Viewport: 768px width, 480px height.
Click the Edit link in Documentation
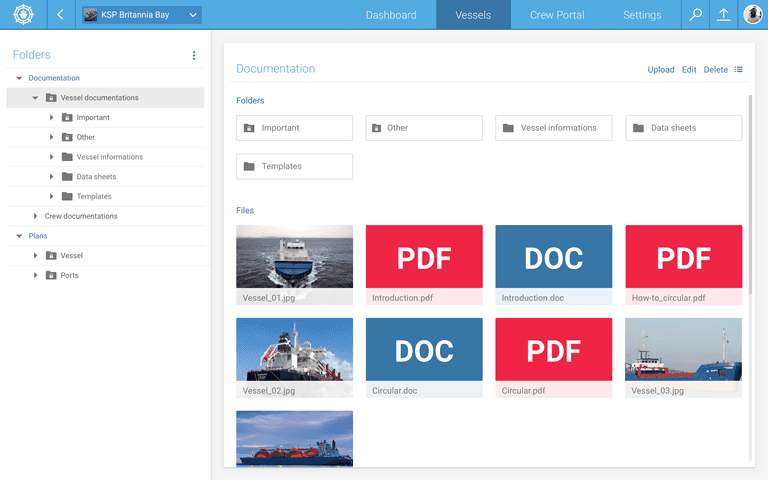tap(689, 70)
